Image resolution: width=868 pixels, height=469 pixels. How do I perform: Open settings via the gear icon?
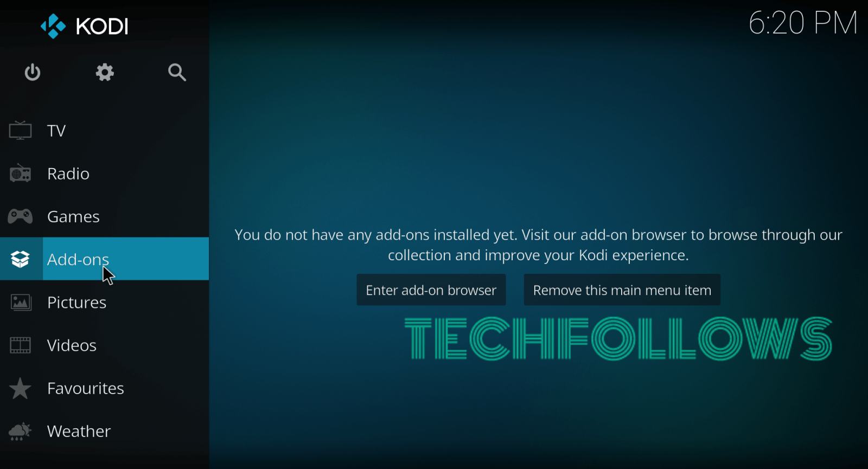(105, 72)
